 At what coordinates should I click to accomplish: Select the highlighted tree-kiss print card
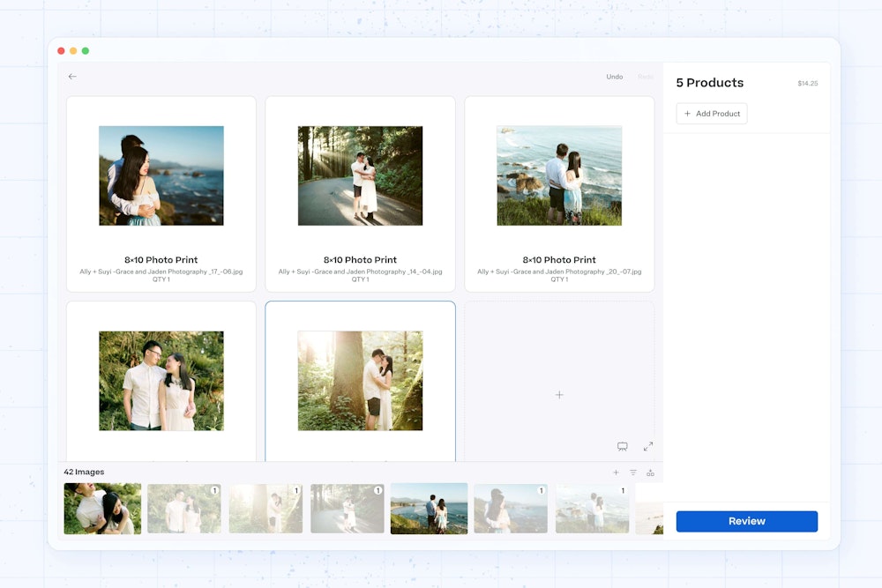pyautogui.click(x=360, y=381)
